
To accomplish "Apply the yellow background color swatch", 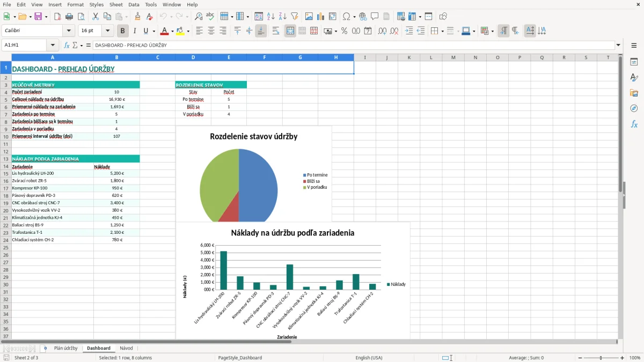I will [180, 31].
